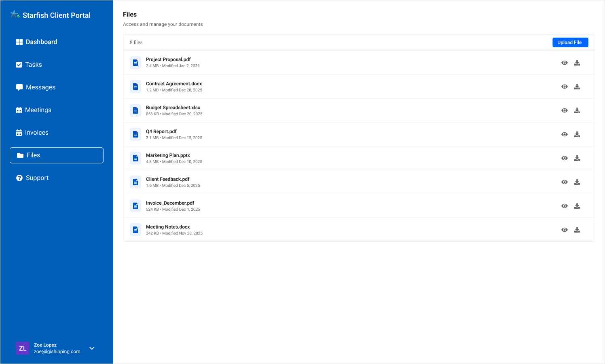605x364 pixels.
Task: Download Marketing Plan.pptx
Action: point(577,158)
